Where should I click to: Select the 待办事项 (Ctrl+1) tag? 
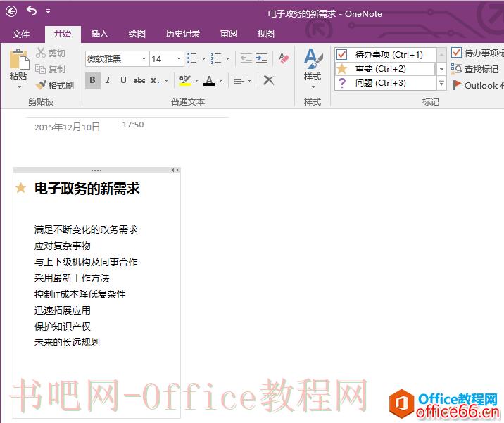pos(386,55)
